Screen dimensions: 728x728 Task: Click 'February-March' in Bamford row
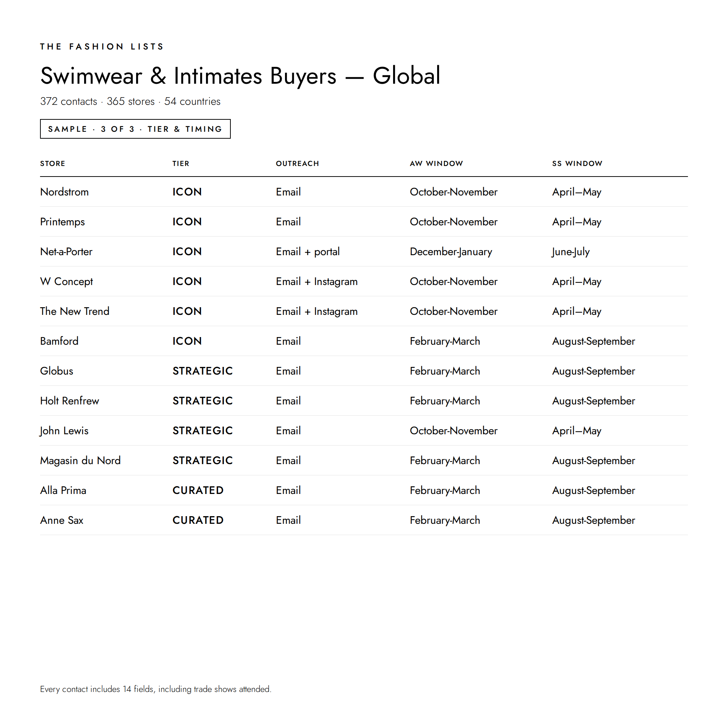445,341
